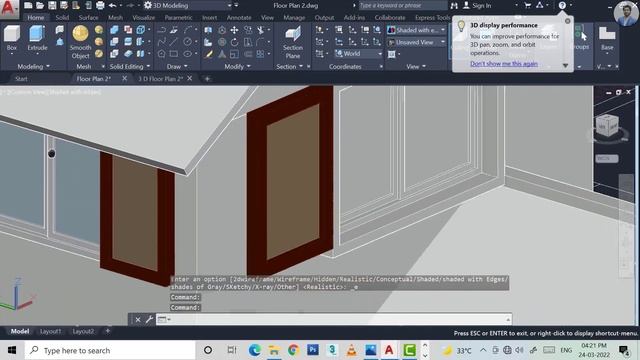Select the Array tool in Modify
Screen dimensions: 640x360
click(260, 53)
